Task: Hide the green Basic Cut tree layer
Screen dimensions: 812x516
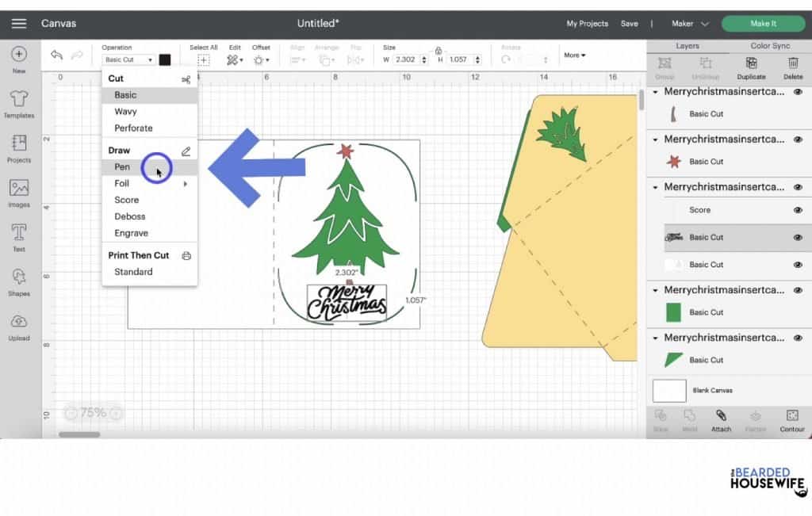Action: tap(799, 312)
